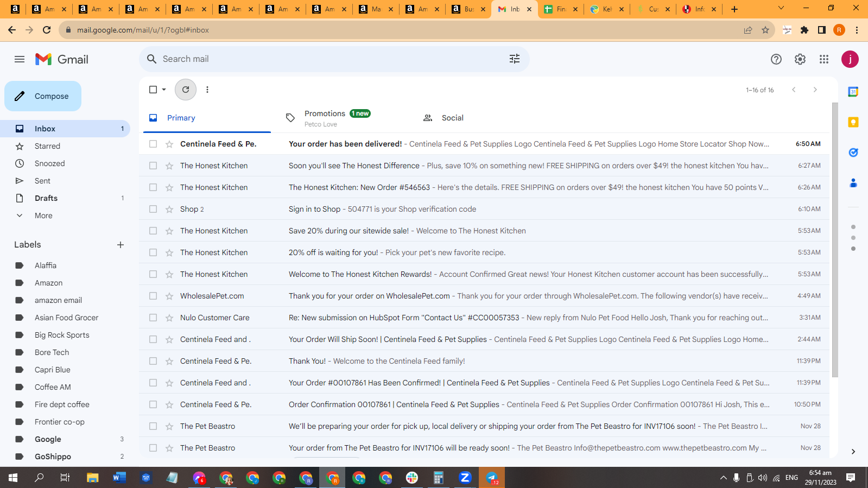Image resolution: width=868 pixels, height=488 pixels.
Task: Click the inbox vertical scrollbar
Action: click(x=835, y=239)
